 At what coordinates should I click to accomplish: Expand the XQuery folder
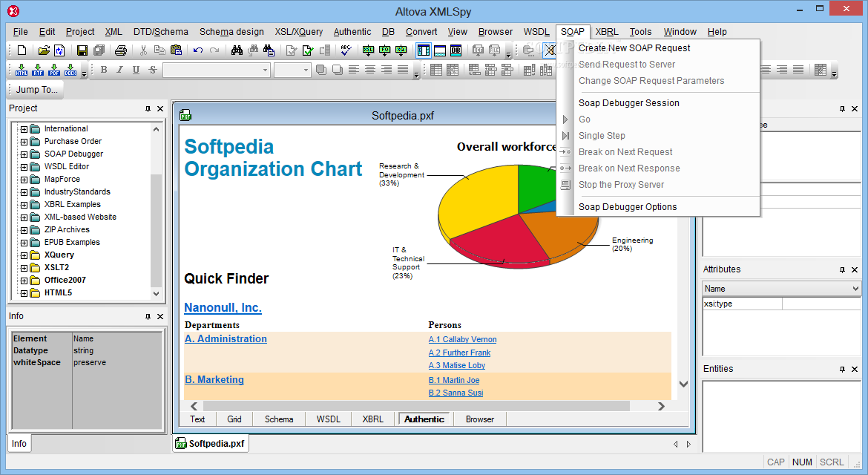24,255
